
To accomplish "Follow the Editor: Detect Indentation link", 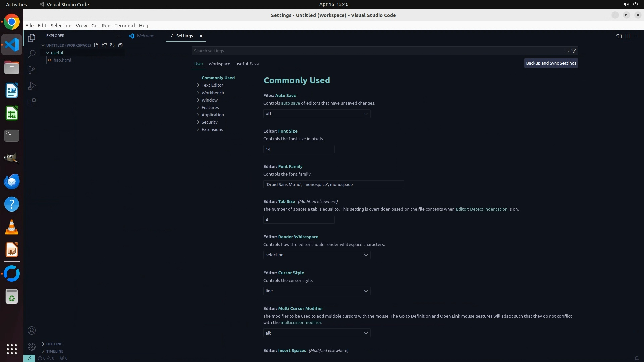I will (481, 209).
